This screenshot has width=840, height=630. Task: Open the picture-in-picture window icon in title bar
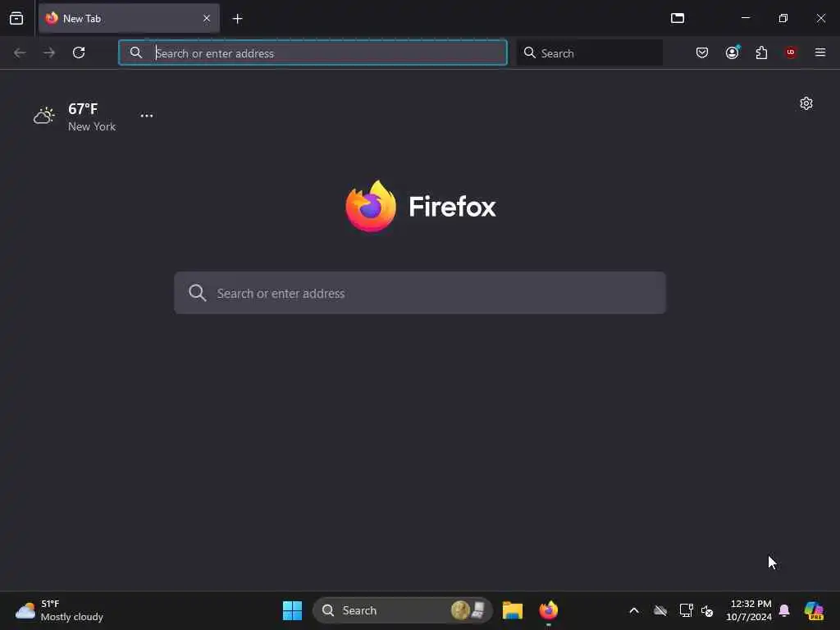[x=678, y=18]
